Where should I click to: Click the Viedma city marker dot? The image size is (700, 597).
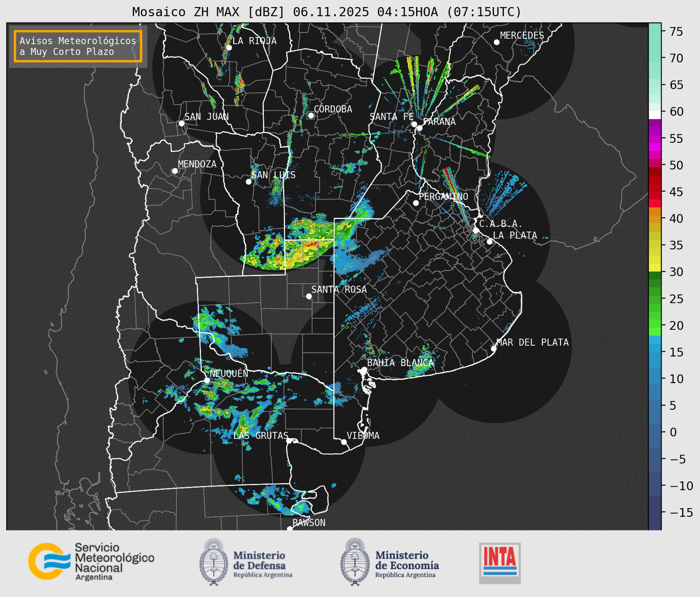tap(344, 442)
